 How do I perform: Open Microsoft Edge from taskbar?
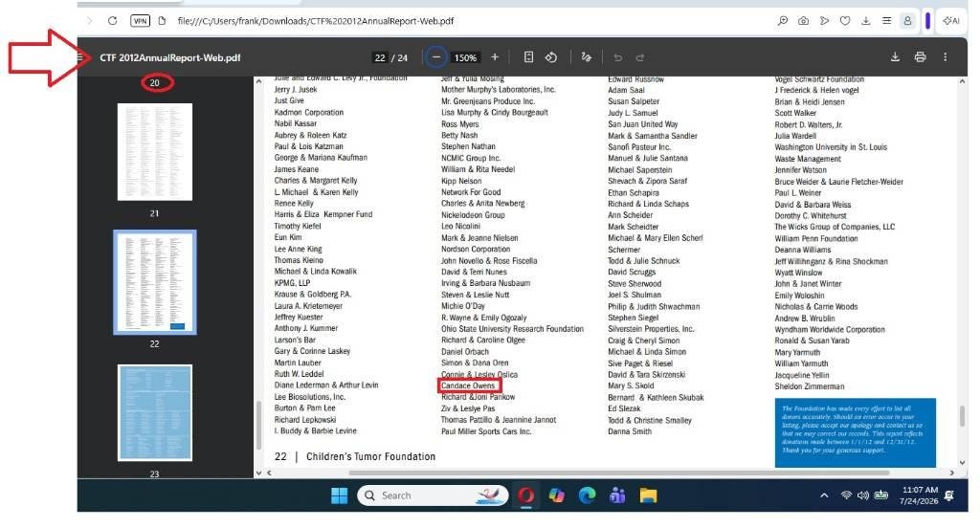coord(587,495)
